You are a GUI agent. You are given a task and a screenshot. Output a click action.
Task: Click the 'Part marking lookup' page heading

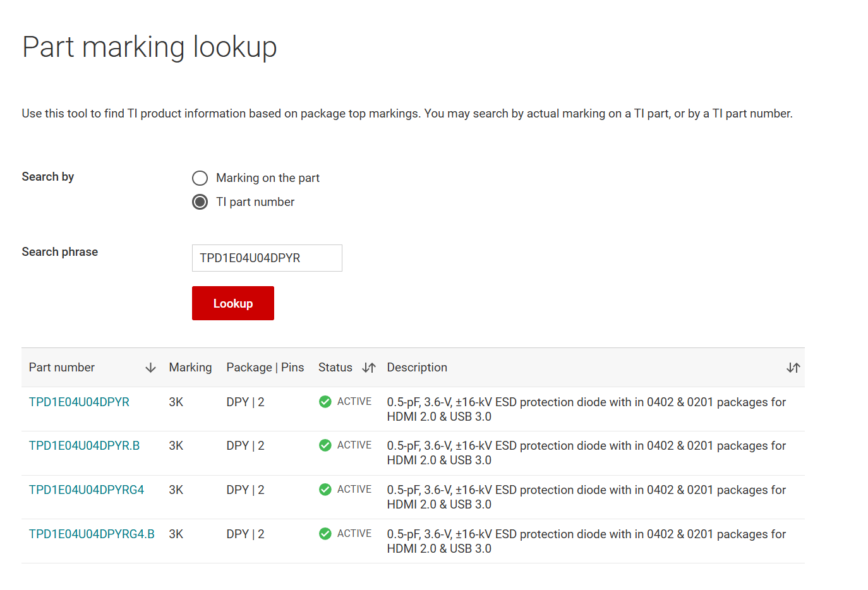pos(150,47)
